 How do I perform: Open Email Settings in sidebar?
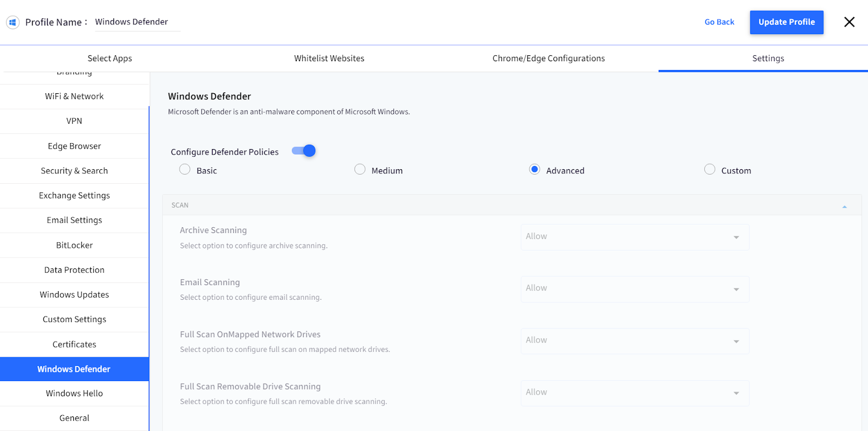74,221
